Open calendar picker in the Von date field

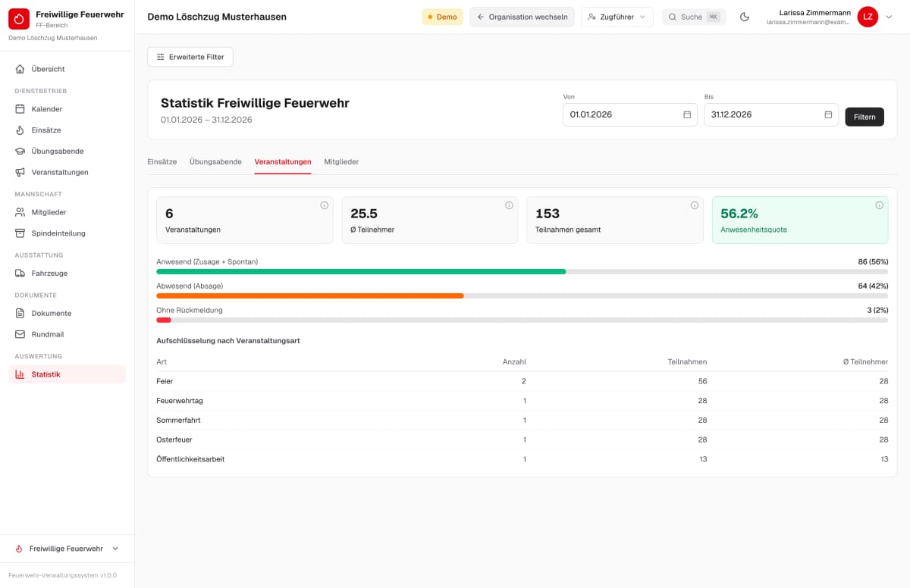tap(687, 114)
